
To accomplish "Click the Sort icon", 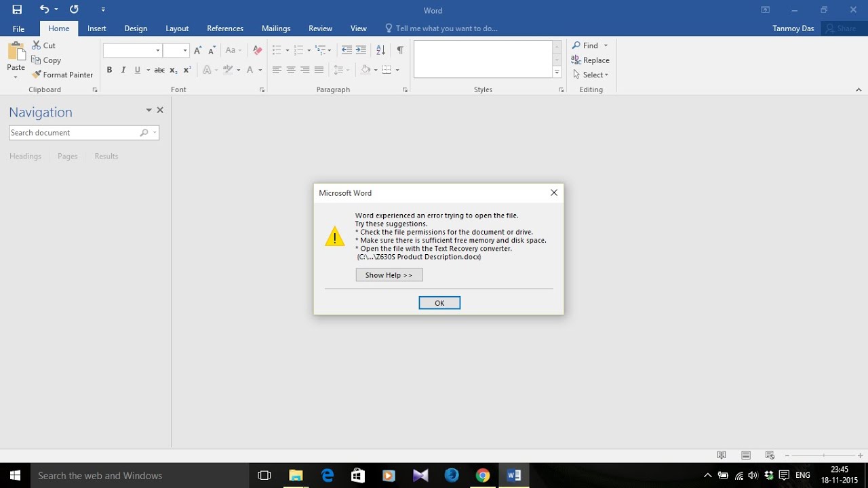I will (x=380, y=50).
